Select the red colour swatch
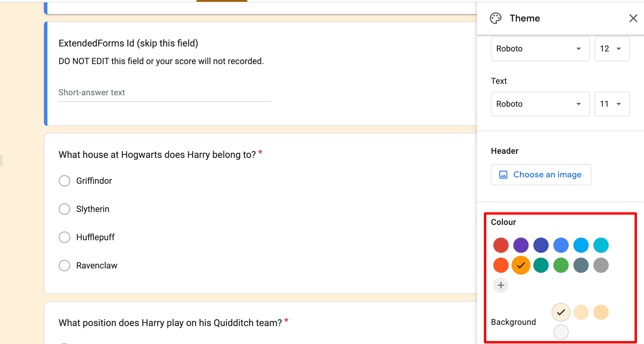 tap(500, 245)
